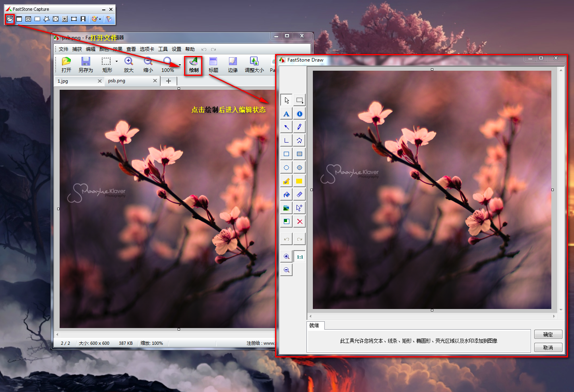This screenshot has height=392, width=574.
Task: Select the polygon tool
Action: click(299, 141)
